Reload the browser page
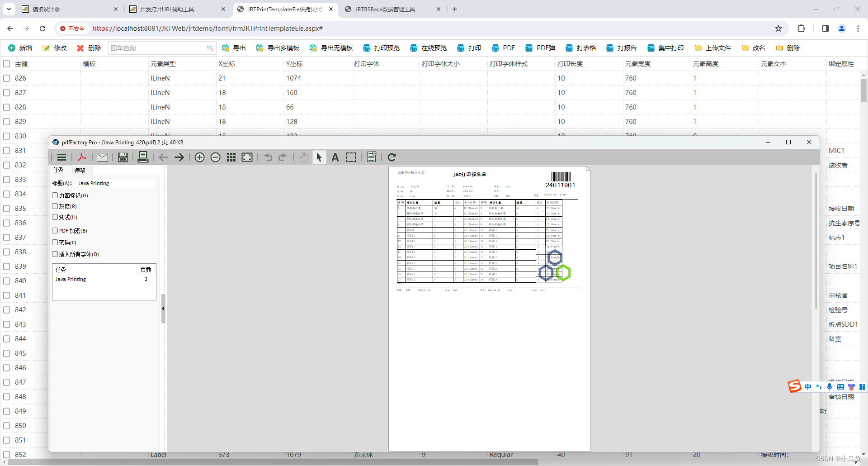 point(42,29)
